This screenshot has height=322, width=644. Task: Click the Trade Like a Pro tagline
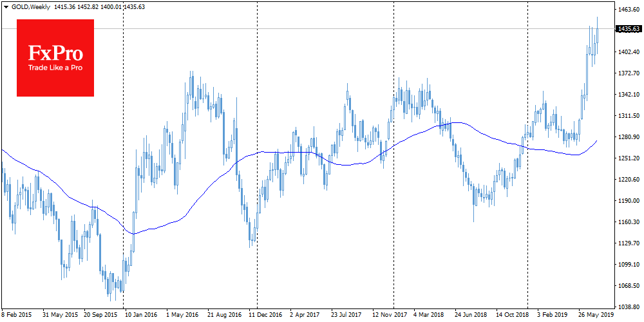(x=55, y=68)
